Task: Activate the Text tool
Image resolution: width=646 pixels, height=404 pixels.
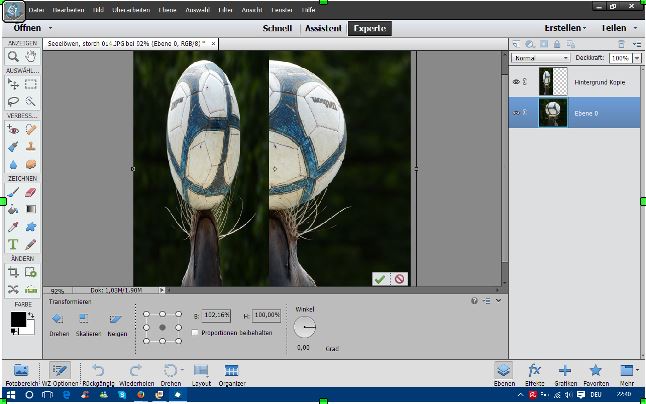Action: 14,243
